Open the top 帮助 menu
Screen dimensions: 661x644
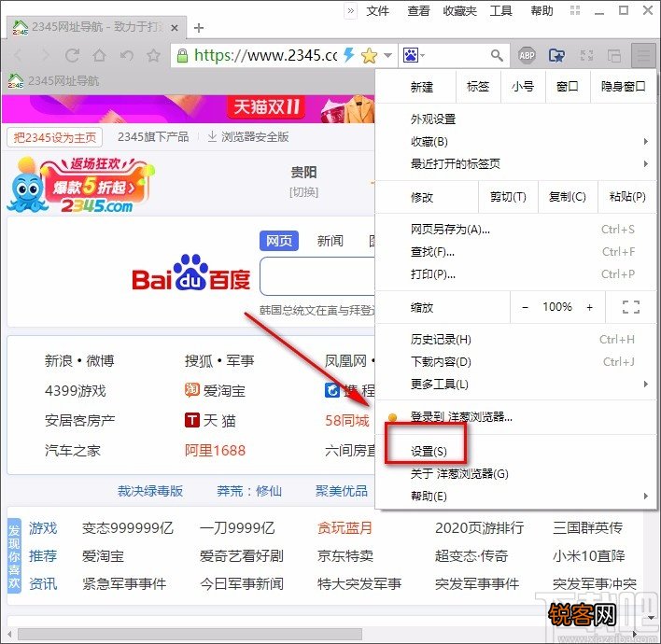(541, 10)
